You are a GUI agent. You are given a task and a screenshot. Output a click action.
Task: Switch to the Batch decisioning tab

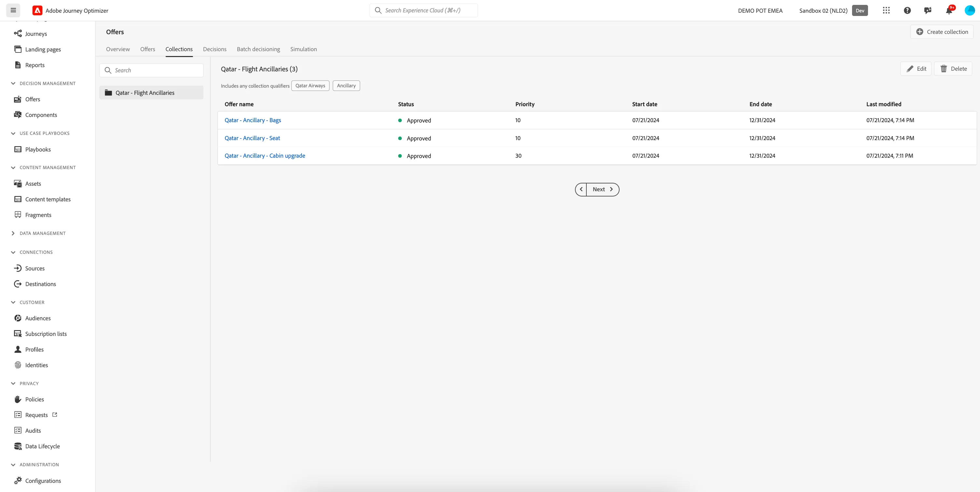pos(258,49)
